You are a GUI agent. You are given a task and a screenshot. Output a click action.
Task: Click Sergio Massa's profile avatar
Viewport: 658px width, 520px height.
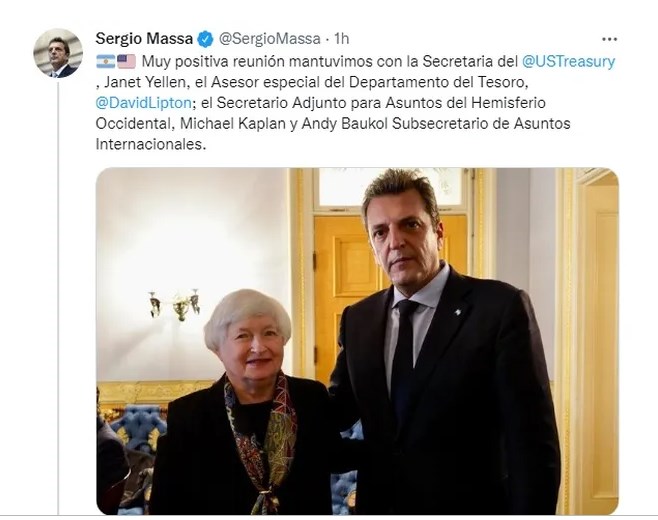(x=58, y=53)
